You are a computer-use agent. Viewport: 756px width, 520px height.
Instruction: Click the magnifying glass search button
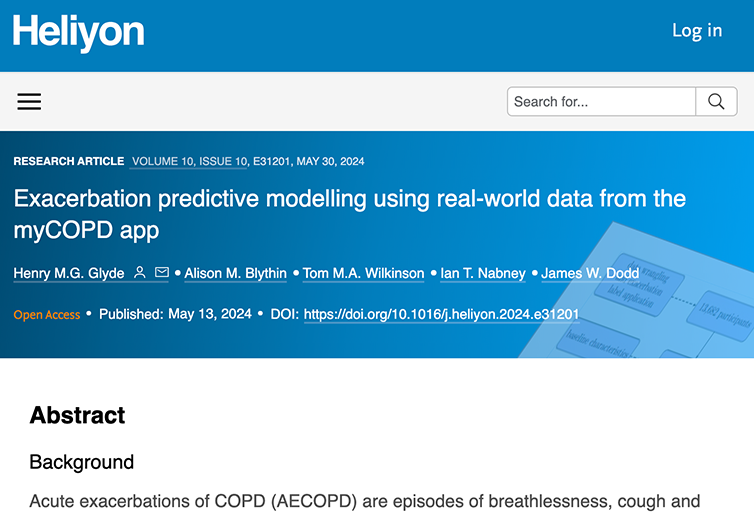(716, 102)
